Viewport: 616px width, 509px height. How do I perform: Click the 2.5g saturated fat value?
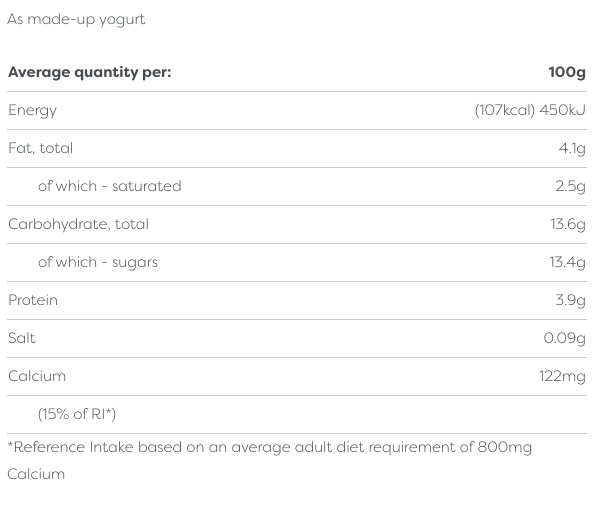click(x=570, y=186)
